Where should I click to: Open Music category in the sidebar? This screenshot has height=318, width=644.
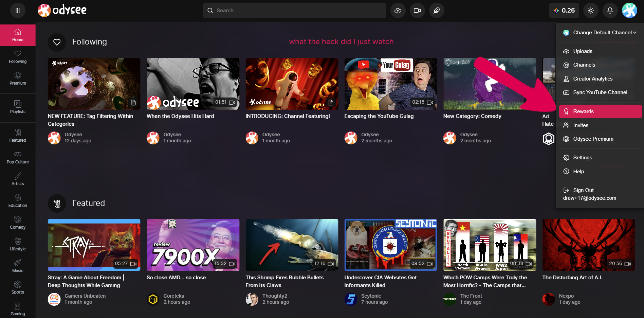(18, 266)
